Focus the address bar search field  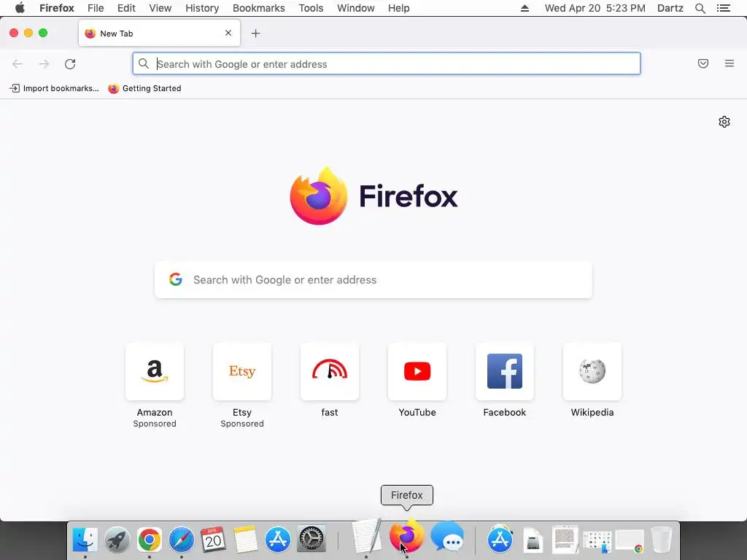pyautogui.click(x=387, y=64)
